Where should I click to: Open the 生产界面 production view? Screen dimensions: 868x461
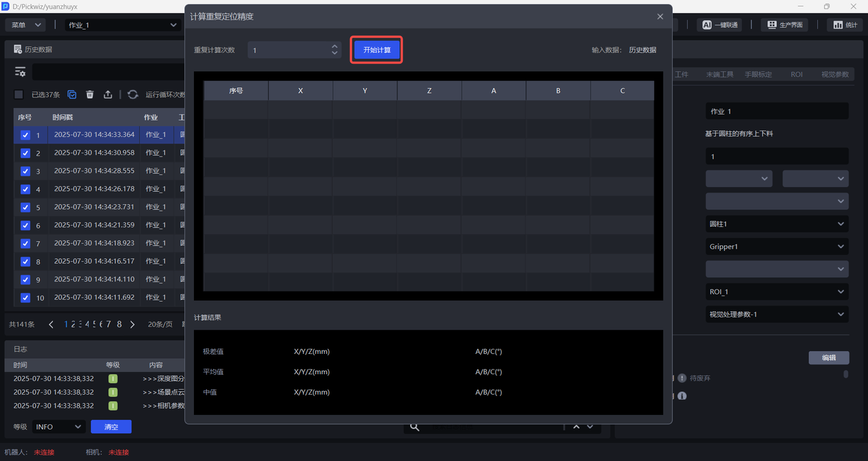coord(785,25)
